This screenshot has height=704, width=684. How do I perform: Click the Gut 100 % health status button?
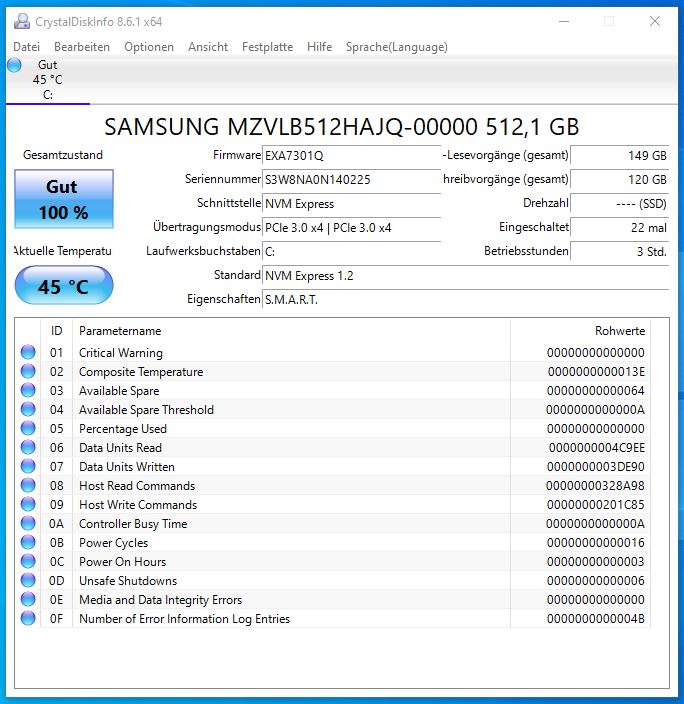click(64, 199)
